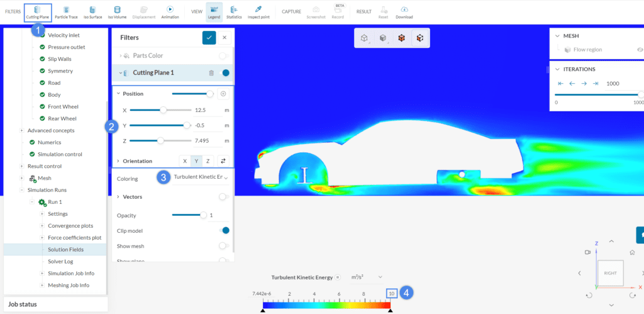Apply filters with the checkmark button

coord(209,38)
